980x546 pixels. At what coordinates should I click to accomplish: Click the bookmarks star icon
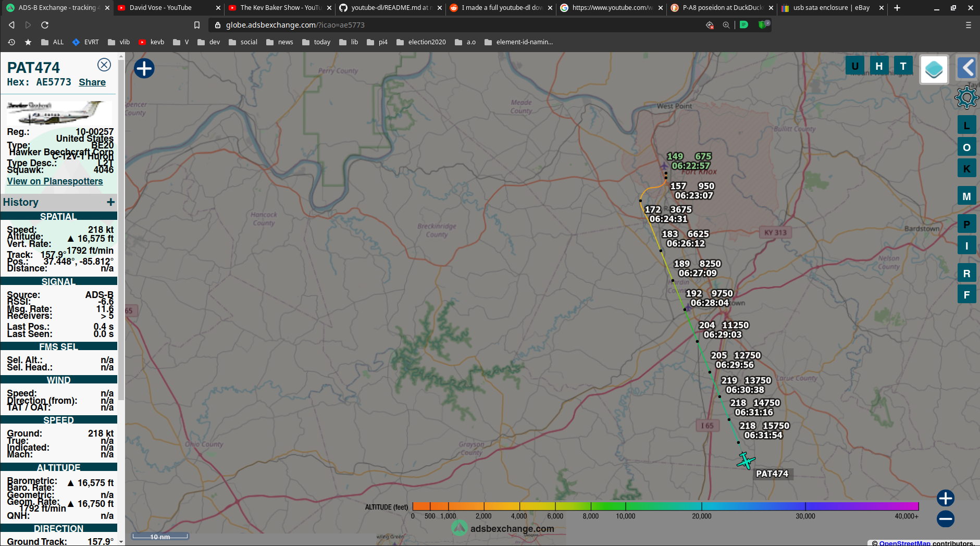click(28, 42)
